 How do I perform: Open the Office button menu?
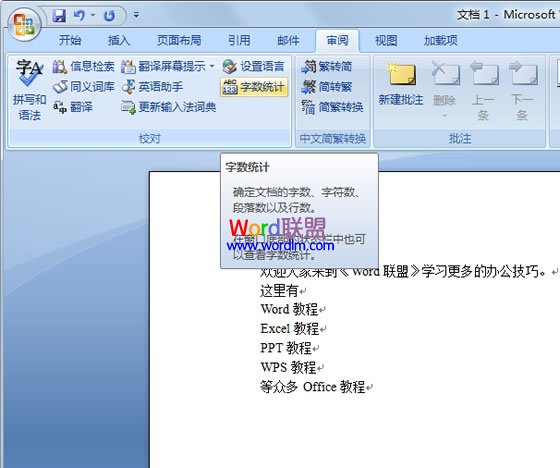[24, 25]
